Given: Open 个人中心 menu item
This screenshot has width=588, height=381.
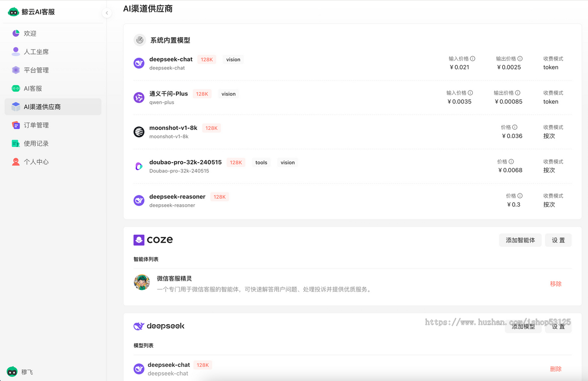Looking at the screenshot, I should 53,162.
